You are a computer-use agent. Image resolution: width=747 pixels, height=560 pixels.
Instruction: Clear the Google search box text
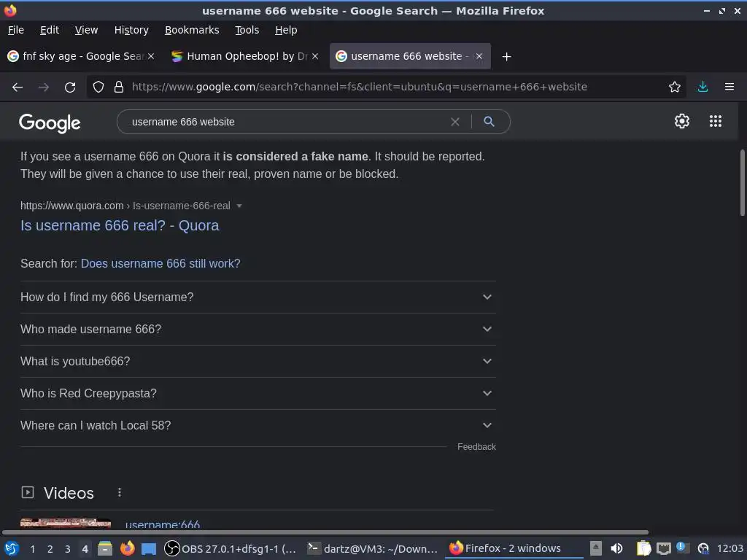pos(455,122)
